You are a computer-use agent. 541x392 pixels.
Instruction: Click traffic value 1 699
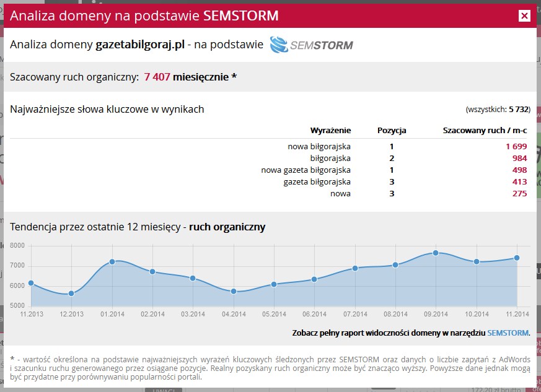(516, 147)
